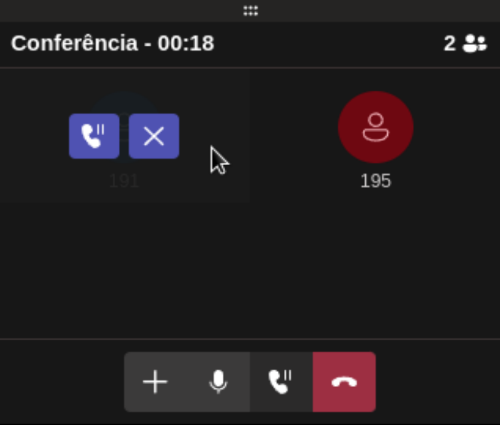Click the 00:18 call timer
This screenshot has height=425, width=500.
tap(186, 43)
